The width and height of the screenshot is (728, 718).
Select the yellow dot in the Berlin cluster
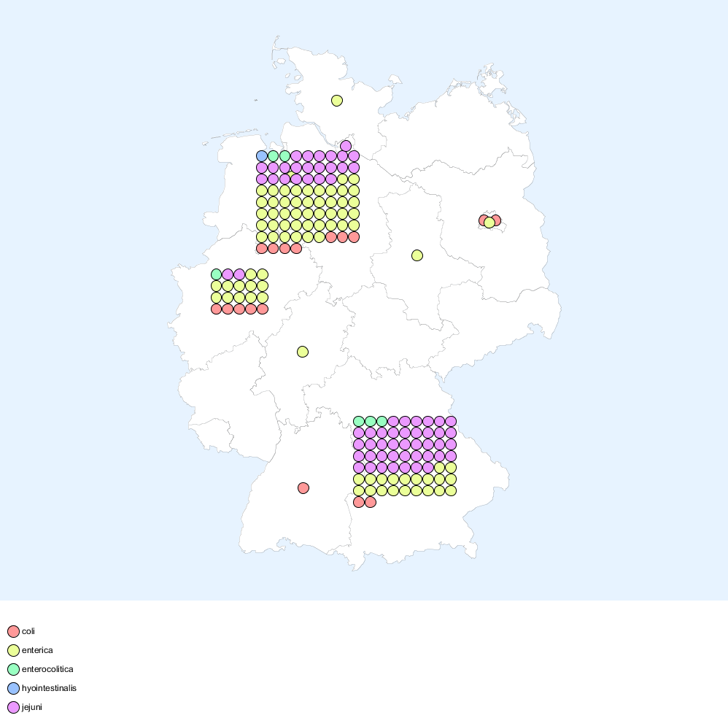tap(489, 223)
